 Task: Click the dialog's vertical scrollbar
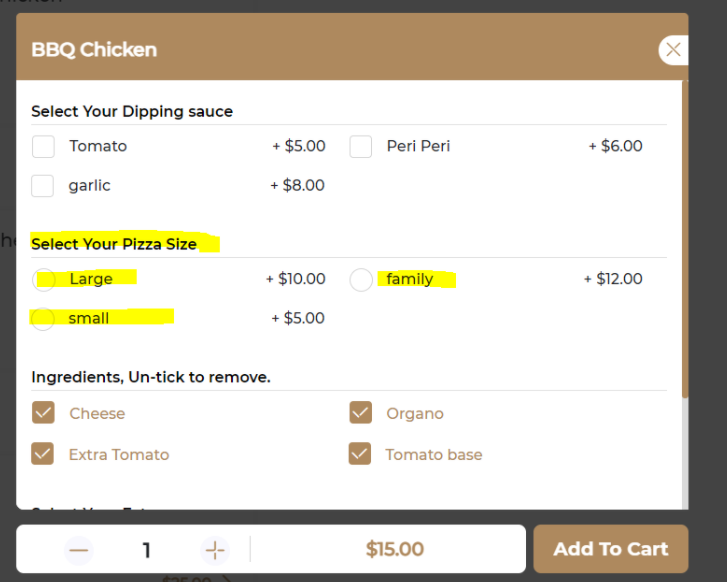click(x=684, y=240)
